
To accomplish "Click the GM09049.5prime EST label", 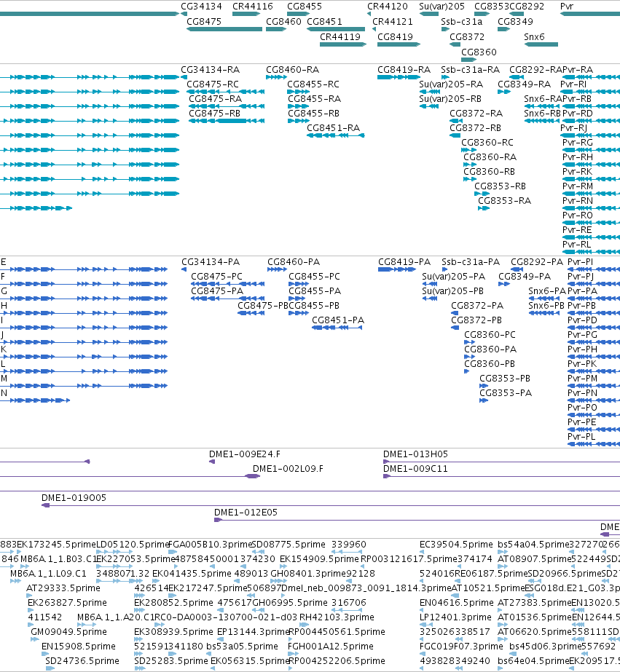I will [x=68, y=632].
